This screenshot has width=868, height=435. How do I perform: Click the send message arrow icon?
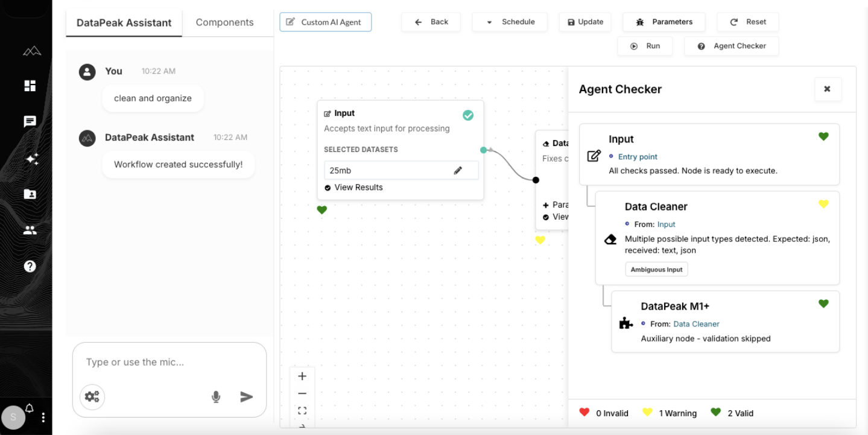coord(246,396)
